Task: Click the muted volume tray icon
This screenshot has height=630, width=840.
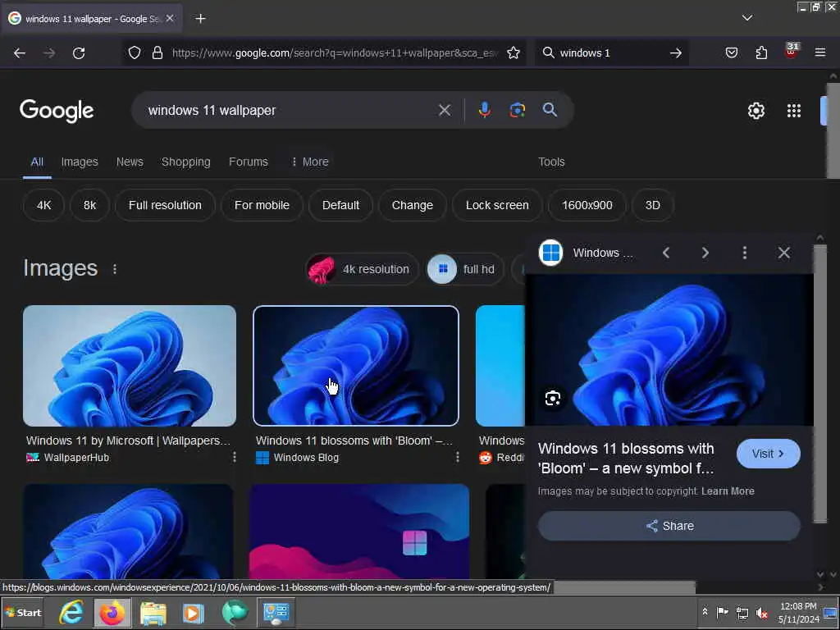Action: 761,612
